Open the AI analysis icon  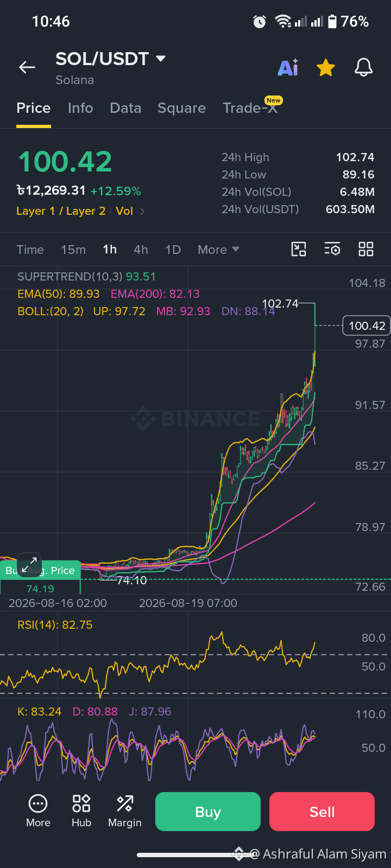click(288, 67)
